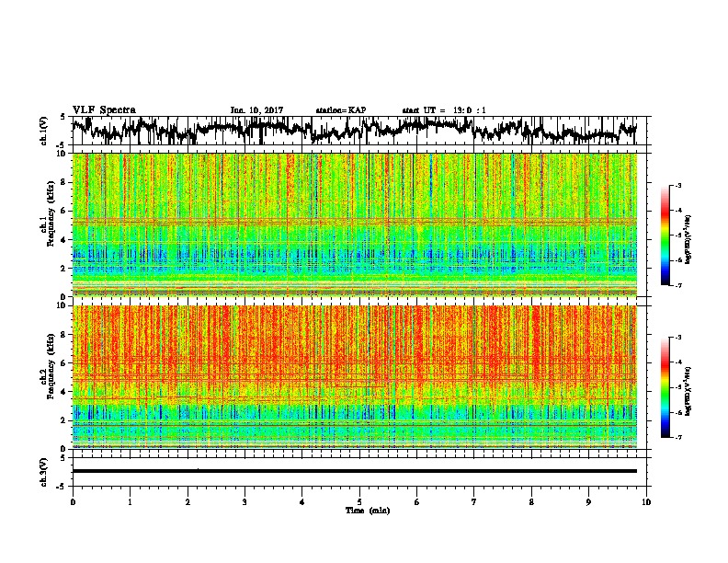The height and width of the screenshot is (563, 728).
Task: Click the '5' tick on the time axis
Action: pos(359,502)
